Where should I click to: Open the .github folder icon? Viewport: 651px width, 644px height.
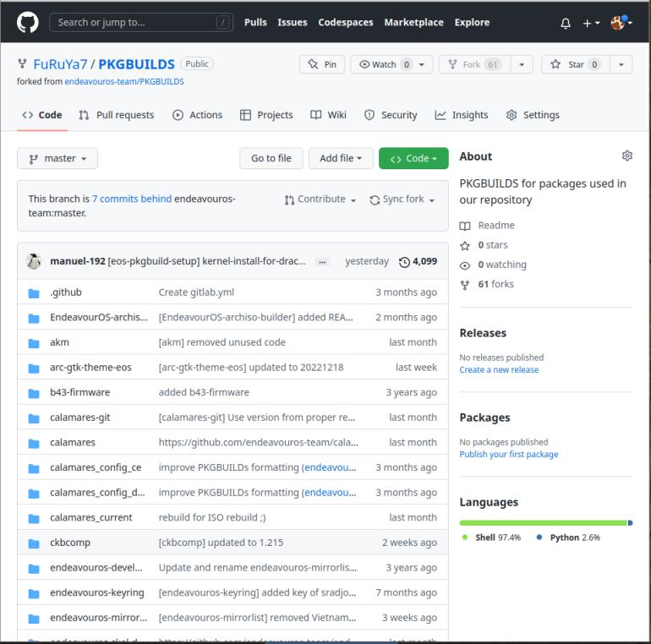pos(34,293)
